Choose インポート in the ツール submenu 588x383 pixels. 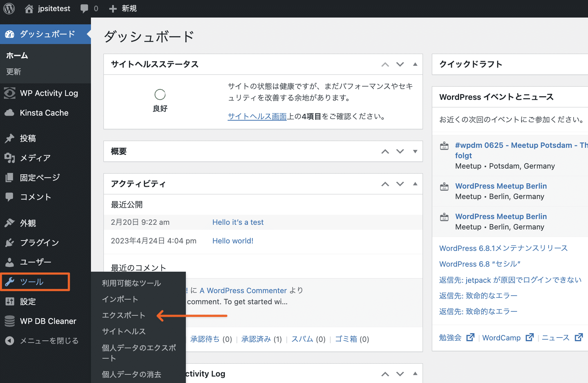(x=120, y=299)
